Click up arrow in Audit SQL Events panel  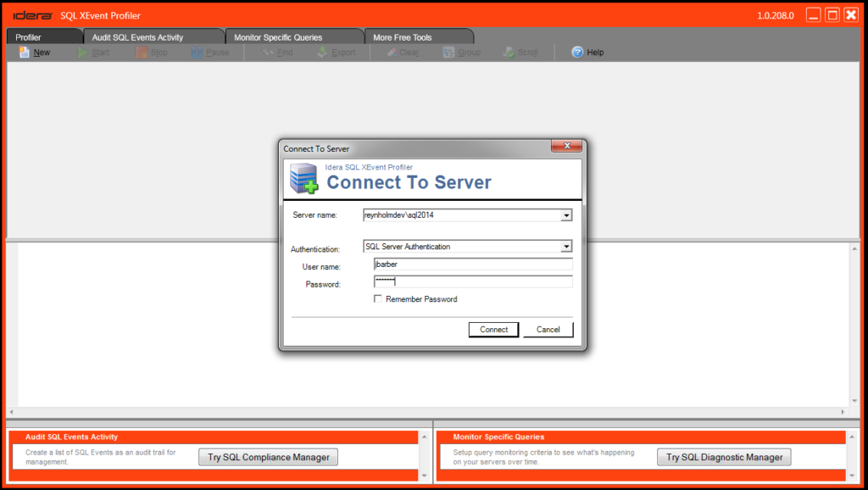tap(425, 437)
